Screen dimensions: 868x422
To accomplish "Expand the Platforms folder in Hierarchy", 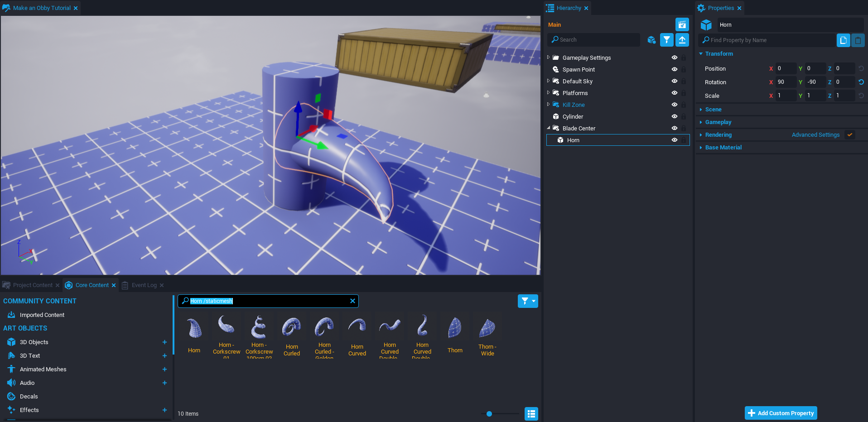I will (548, 93).
